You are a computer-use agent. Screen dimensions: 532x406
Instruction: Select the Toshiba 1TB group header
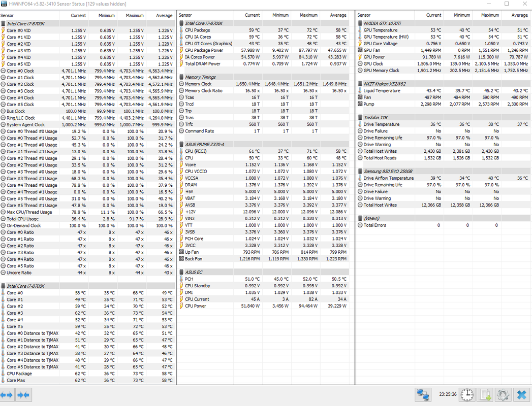[x=443, y=118]
